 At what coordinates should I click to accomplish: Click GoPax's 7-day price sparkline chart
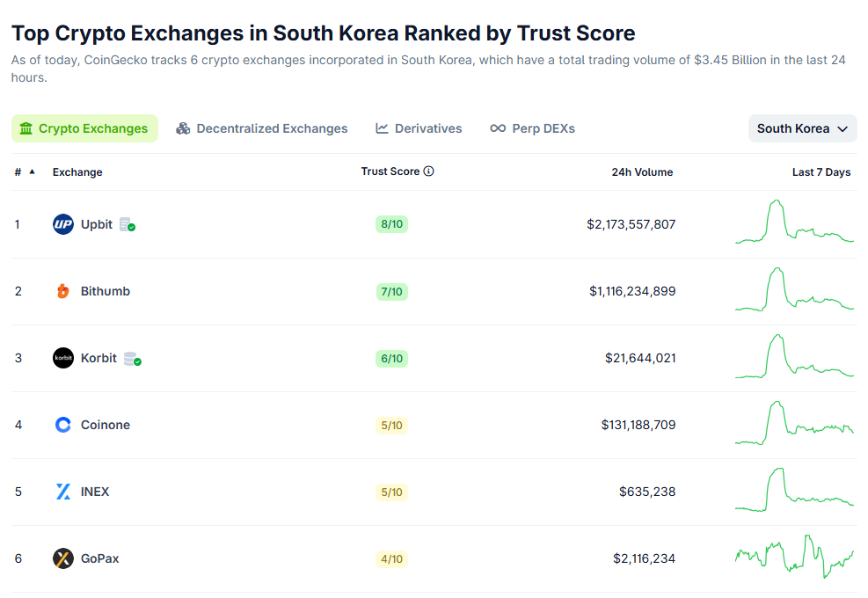pyautogui.click(x=793, y=558)
